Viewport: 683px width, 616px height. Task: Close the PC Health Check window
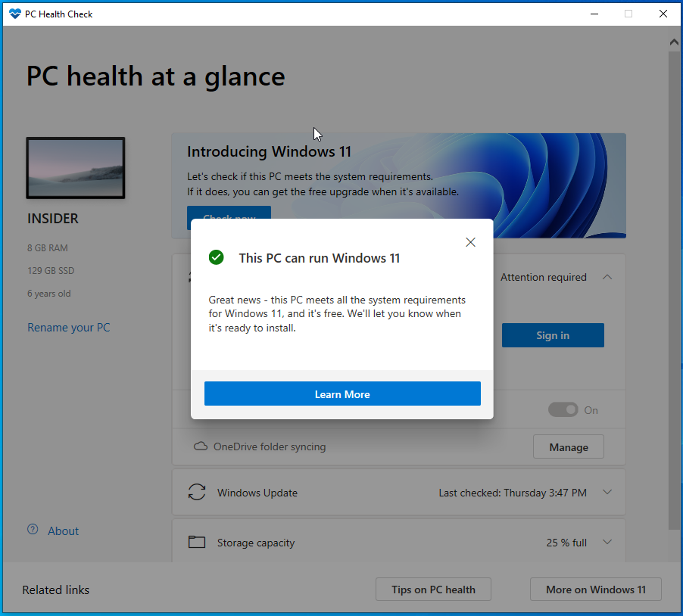(663, 14)
